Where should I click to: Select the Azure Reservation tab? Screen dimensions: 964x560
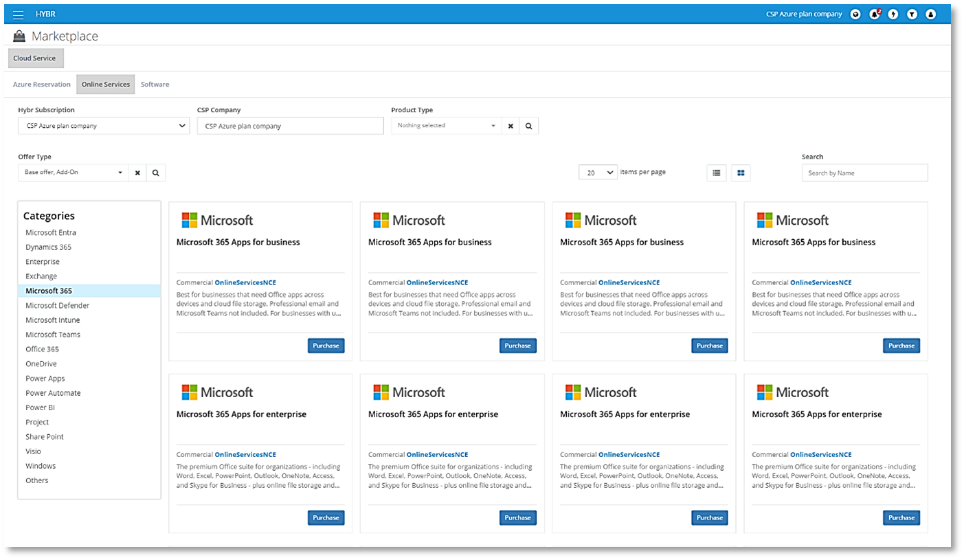[x=42, y=85]
